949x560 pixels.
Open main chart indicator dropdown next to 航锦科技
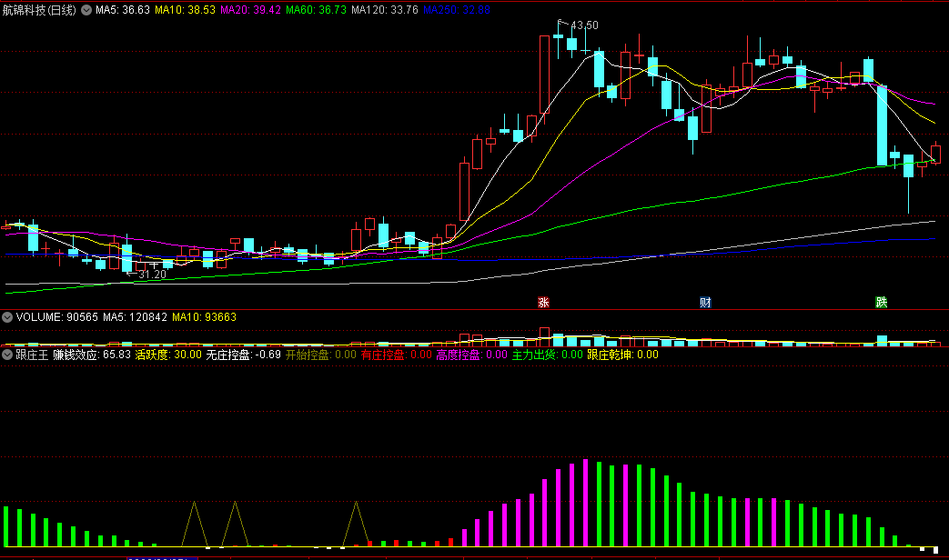point(86,10)
